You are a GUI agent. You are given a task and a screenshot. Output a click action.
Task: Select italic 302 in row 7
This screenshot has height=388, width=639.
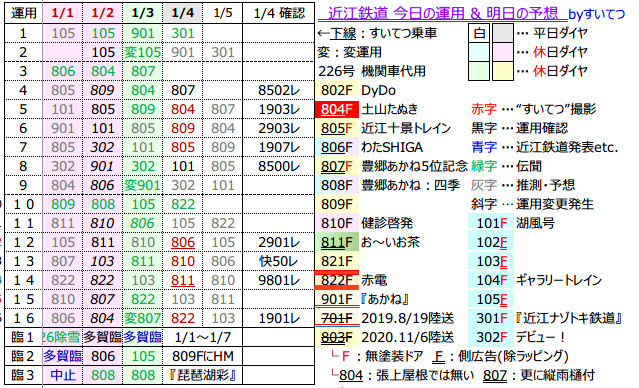102,147
